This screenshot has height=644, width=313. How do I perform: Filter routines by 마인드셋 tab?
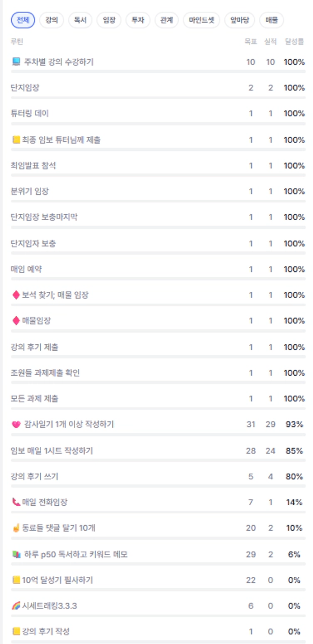tap(201, 20)
